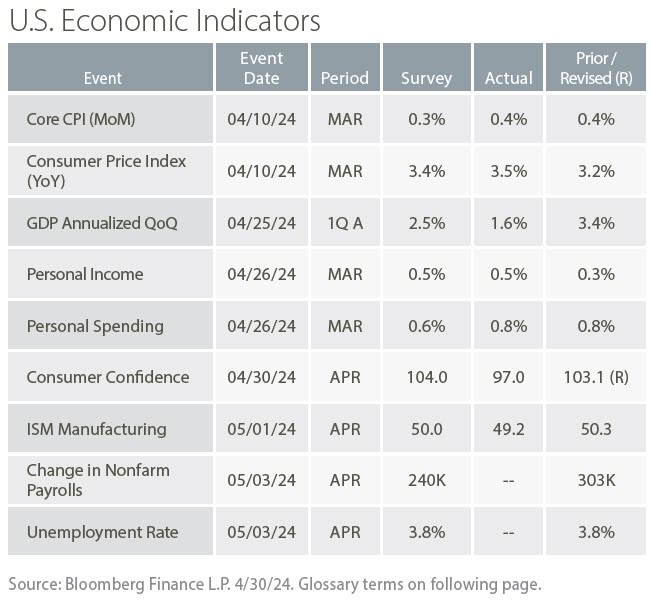Click the Event column header
Image resolution: width=652 pixels, height=600 pixels.
[x=102, y=78]
